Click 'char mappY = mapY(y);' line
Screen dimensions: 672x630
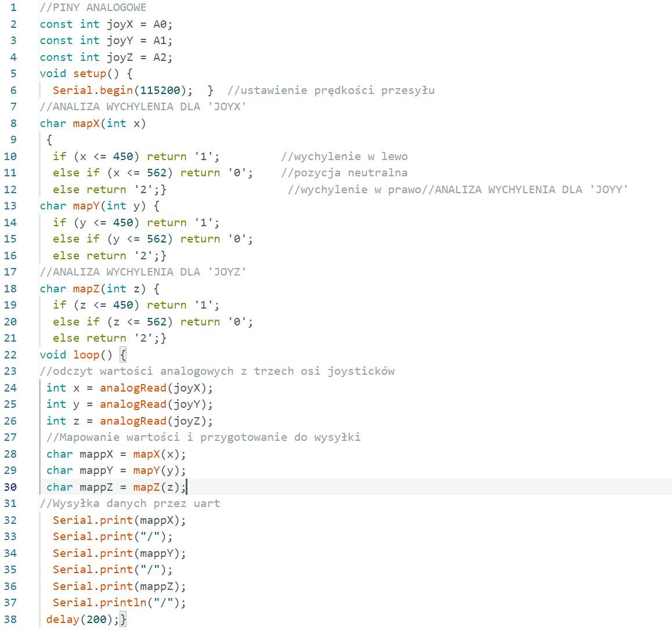click(x=116, y=470)
